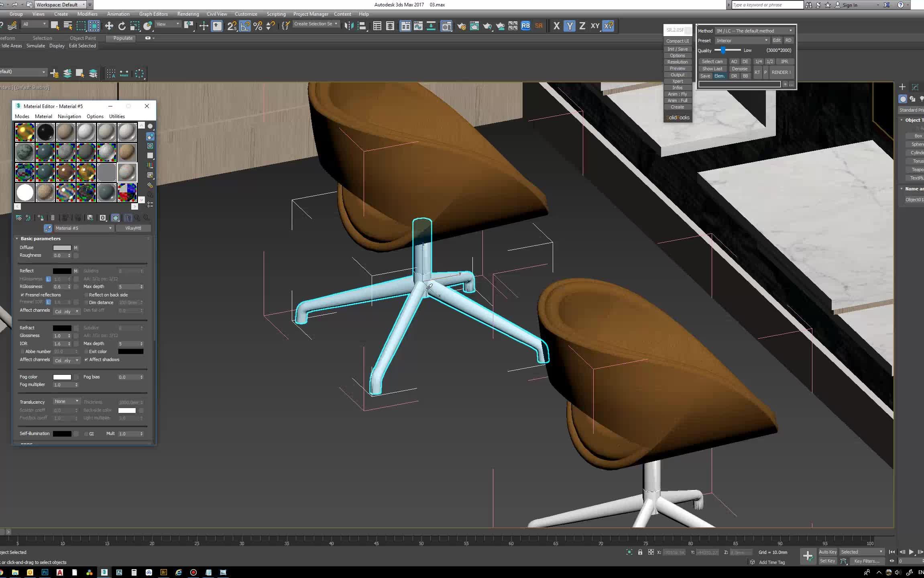Click the Select and Move tool
Image resolution: width=924 pixels, height=578 pixels.
point(109,26)
